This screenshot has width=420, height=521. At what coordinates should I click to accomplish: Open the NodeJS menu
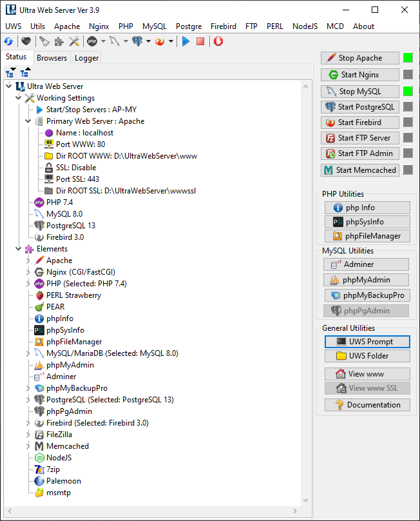(305, 26)
